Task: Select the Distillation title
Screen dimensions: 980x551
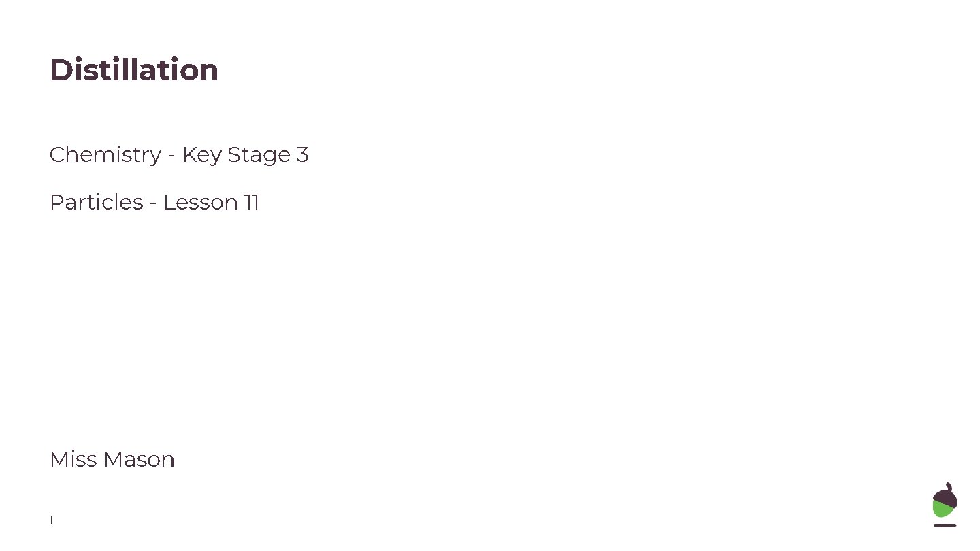Action: [x=134, y=70]
